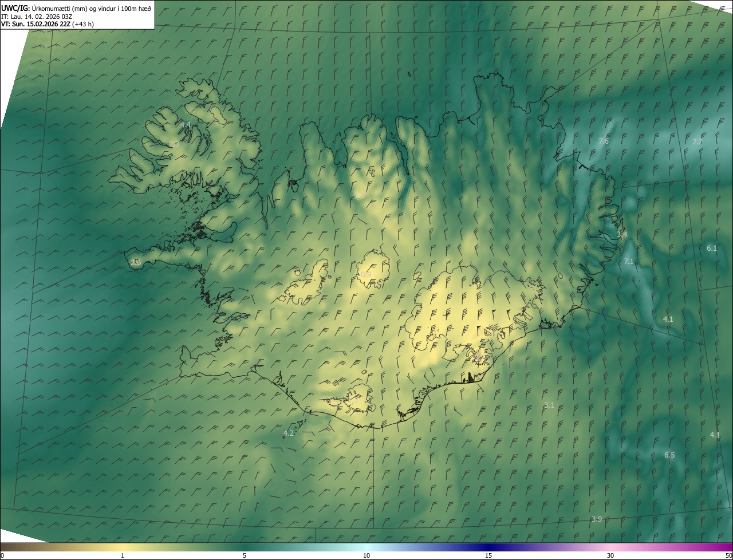Click the color scale tick label 30

[610, 556]
